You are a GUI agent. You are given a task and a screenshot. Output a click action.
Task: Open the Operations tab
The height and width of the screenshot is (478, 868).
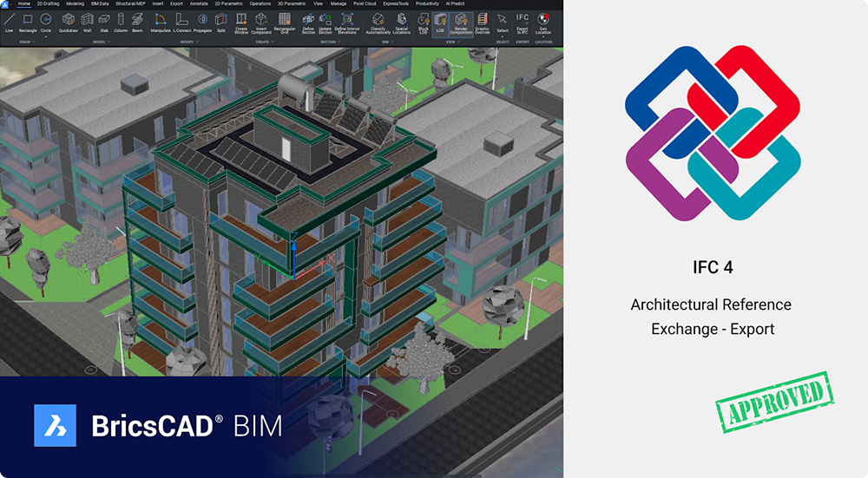pyautogui.click(x=260, y=3)
